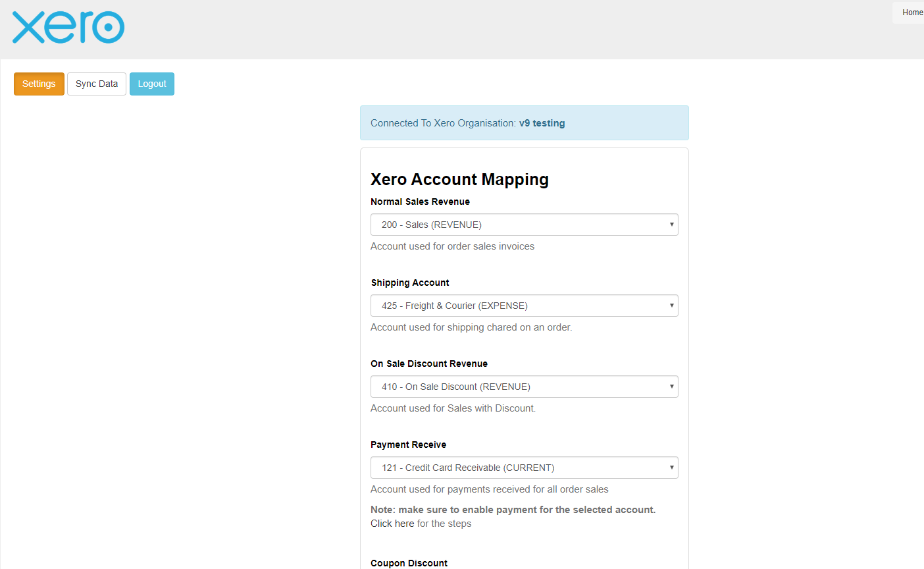This screenshot has width=924, height=569.
Task: Click the 'Coupon Discount' label
Action: click(x=409, y=563)
